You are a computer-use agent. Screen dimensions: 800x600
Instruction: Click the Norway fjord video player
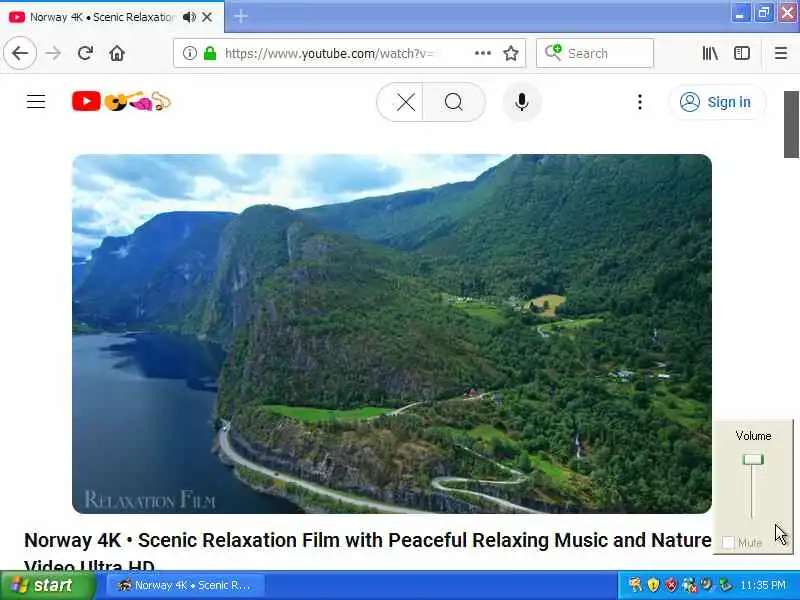(392, 334)
